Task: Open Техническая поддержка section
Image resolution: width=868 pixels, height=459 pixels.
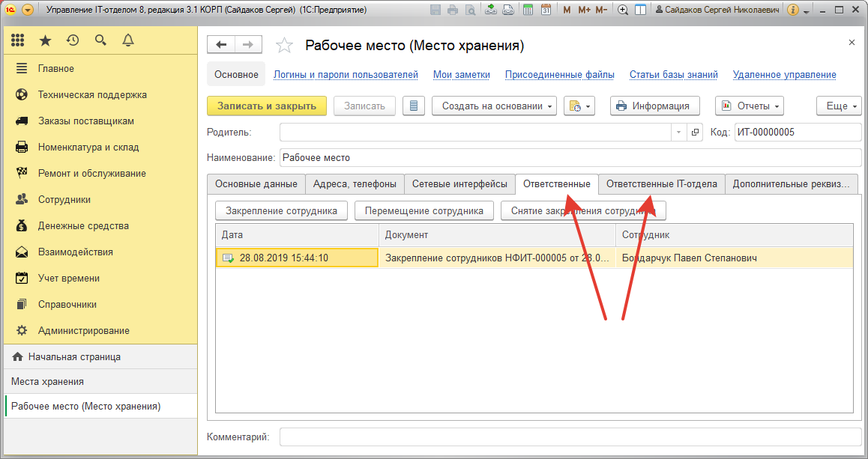Action: 100,94
